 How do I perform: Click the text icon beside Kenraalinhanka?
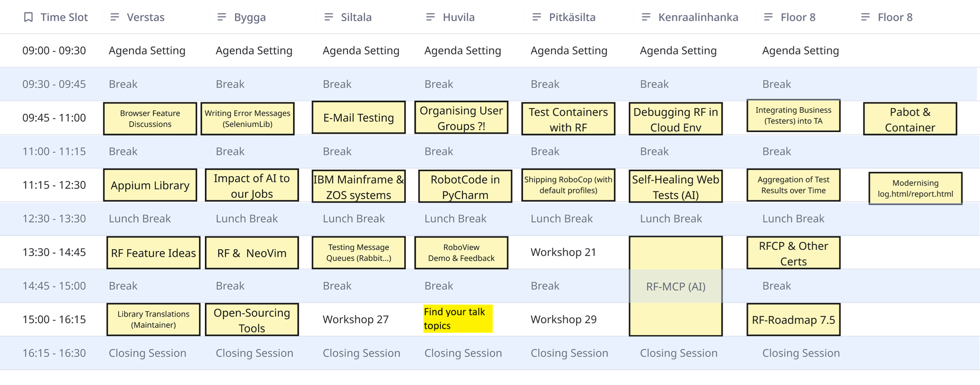coord(646,17)
